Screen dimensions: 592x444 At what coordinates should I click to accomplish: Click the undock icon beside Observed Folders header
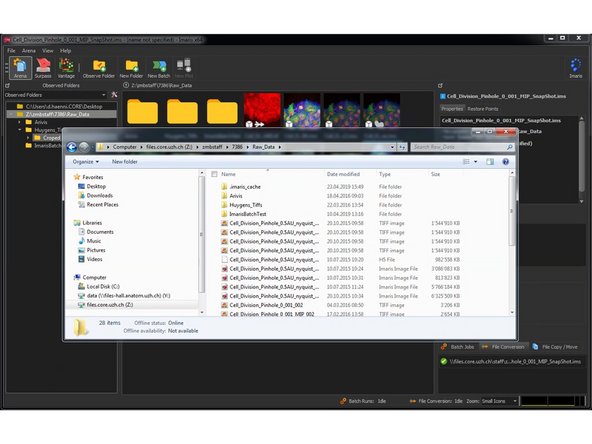[7, 86]
